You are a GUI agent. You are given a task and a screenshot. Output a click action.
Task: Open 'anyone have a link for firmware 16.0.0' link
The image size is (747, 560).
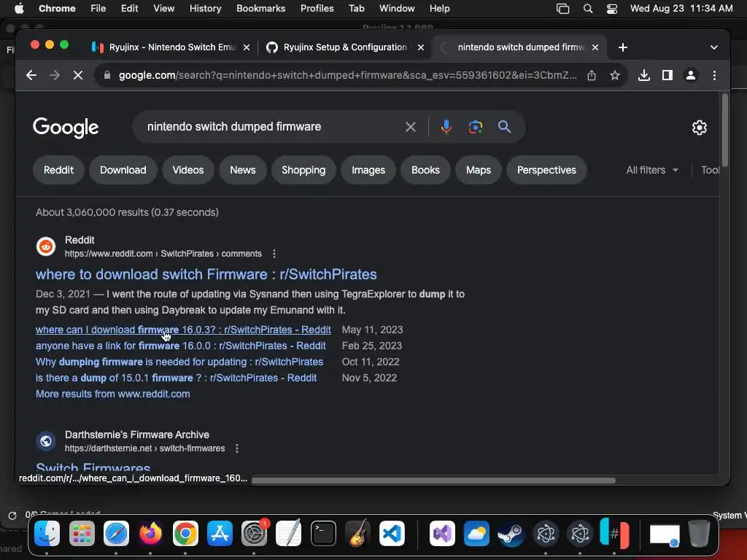pyautogui.click(x=181, y=346)
